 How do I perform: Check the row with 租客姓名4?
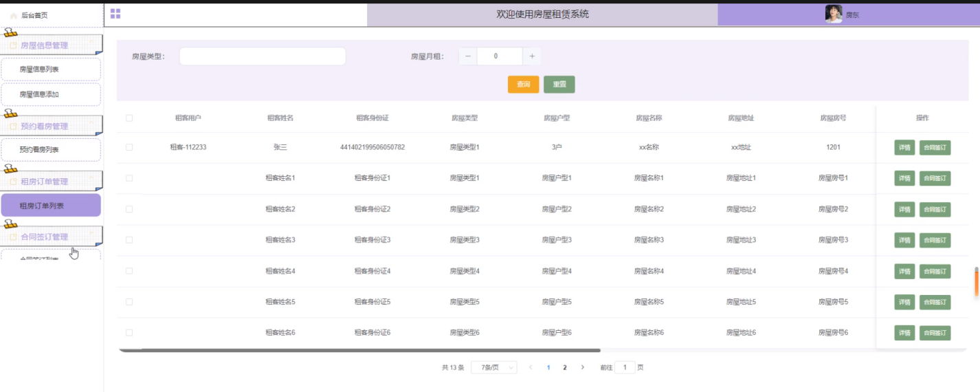pyautogui.click(x=129, y=271)
